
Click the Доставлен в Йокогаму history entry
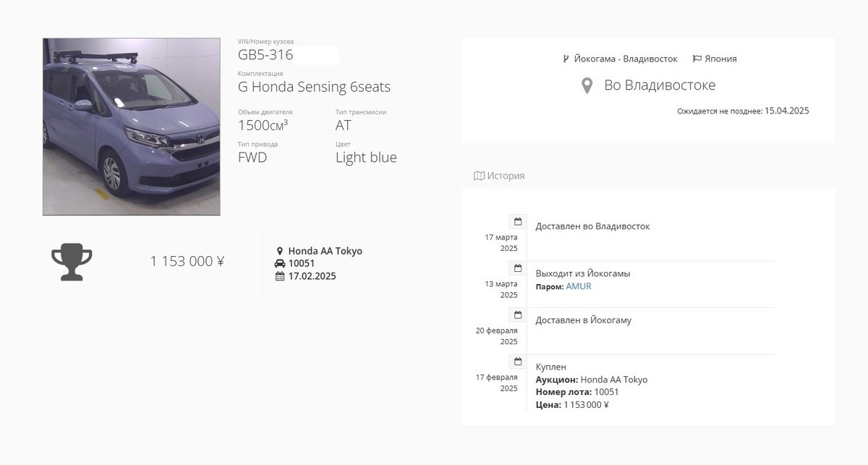[583, 320]
